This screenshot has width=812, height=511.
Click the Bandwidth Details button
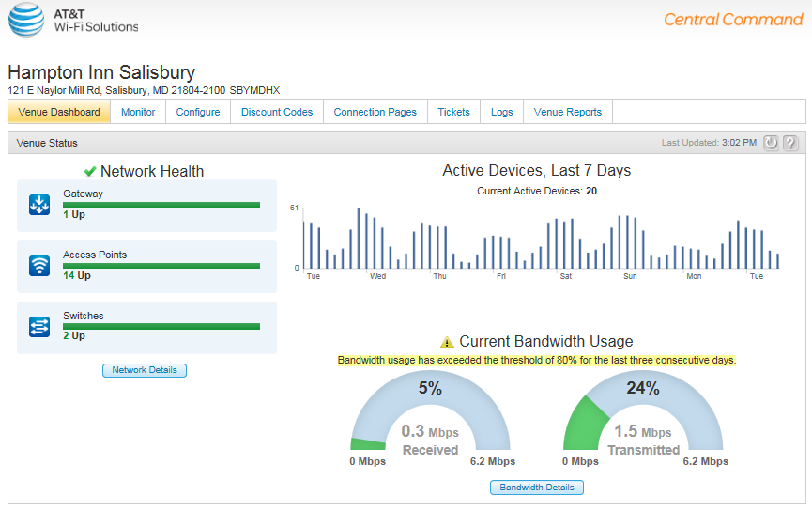tap(537, 488)
